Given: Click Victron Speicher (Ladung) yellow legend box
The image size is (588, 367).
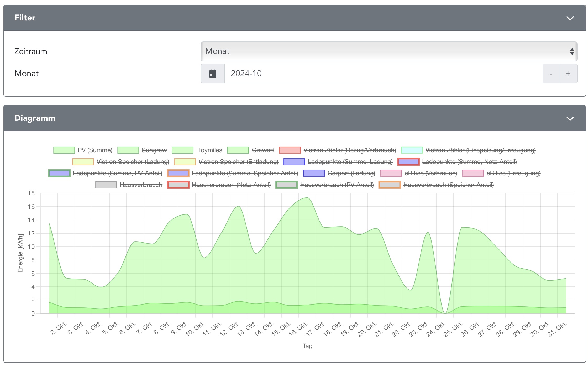Looking at the screenshot, I should pyautogui.click(x=83, y=162).
